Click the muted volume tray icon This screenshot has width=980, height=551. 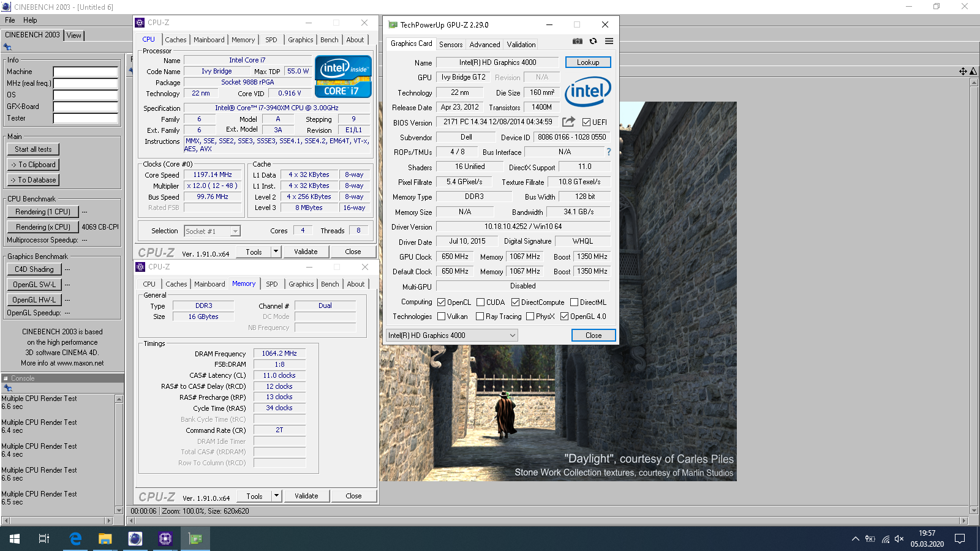[899, 539]
